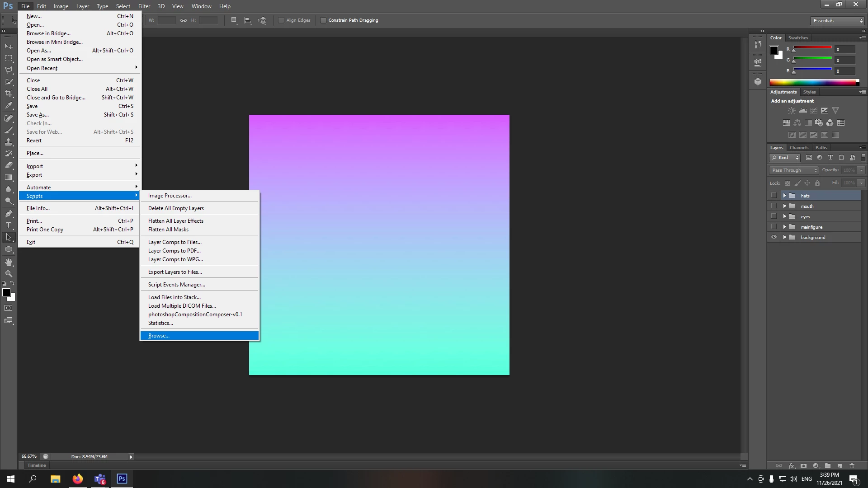868x488 pixels.
Task: Open Firefox from the taskbar
Action: click(78, 479)
